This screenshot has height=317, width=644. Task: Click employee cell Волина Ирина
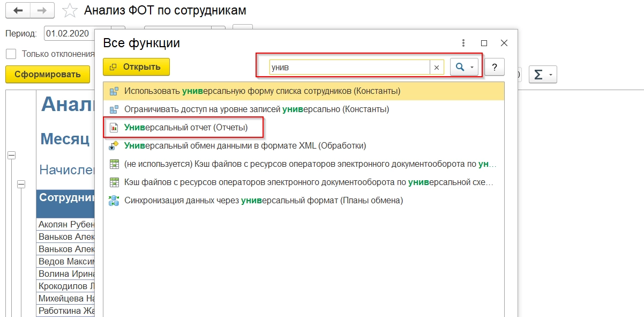[x=66, y=274]
